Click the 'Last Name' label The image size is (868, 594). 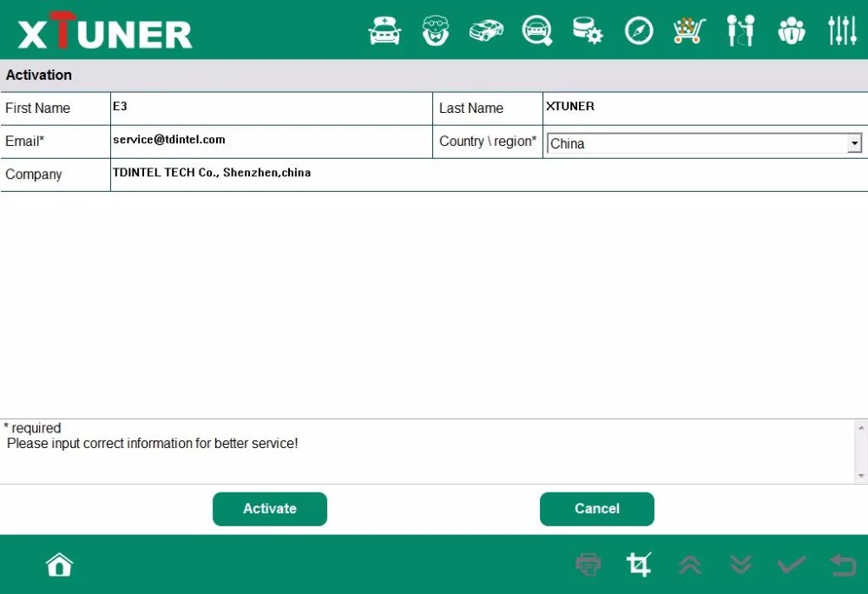click(471, 108)
